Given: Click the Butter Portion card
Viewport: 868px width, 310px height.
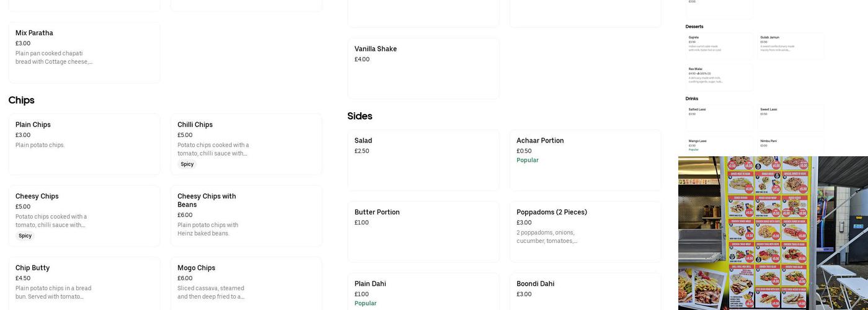Looking at the screenshot, I should coord(423,231).
